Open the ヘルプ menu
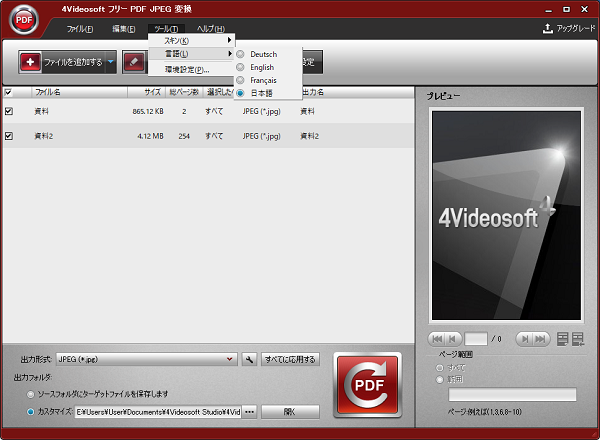 [210, 29]
